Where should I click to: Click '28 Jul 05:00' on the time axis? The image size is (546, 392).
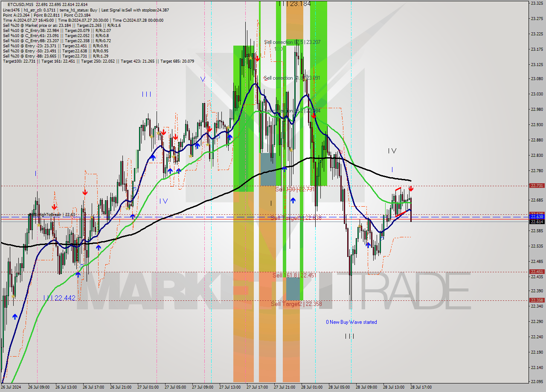[339, 388]
